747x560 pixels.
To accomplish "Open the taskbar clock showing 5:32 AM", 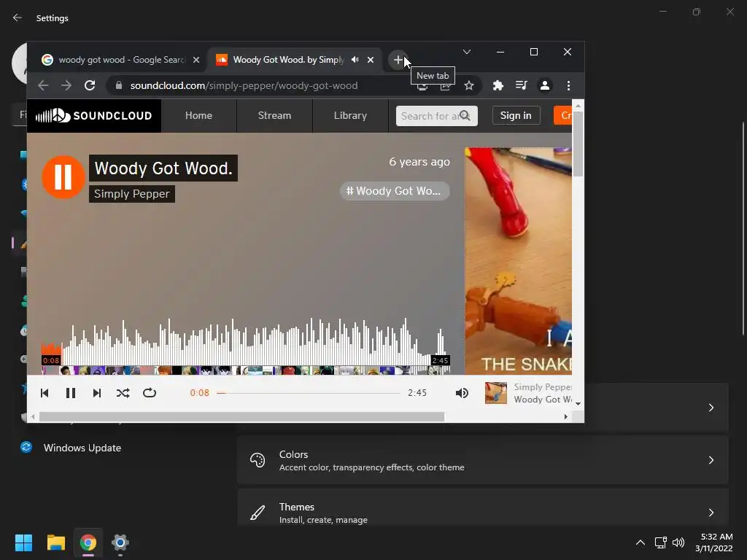I will click(714, 542).
